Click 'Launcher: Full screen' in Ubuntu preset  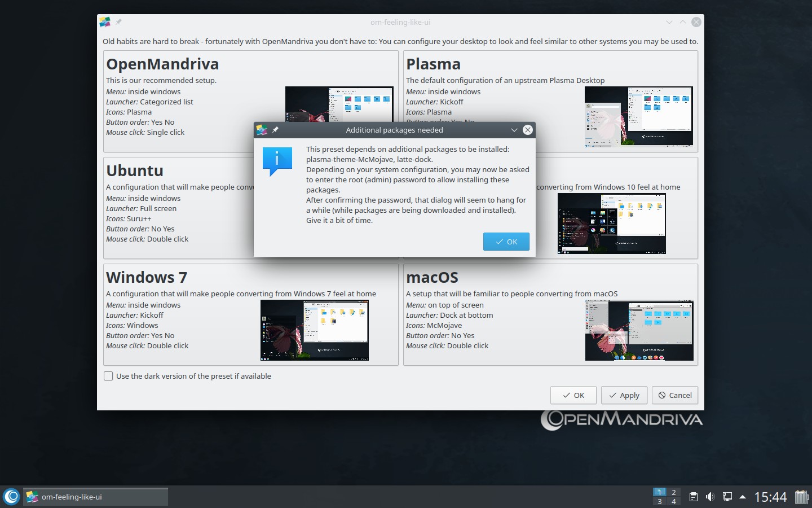tap(142, 208)
